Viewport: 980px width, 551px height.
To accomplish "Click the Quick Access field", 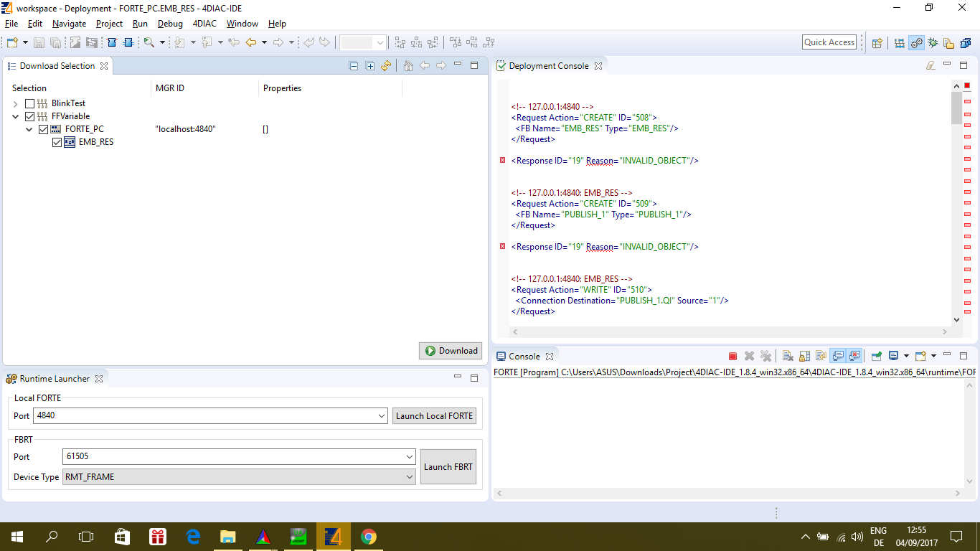I will (x=829, y=42).
